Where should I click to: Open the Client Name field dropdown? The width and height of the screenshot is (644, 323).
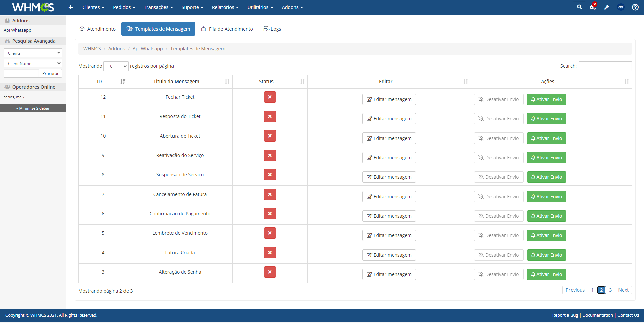(x=33, y=63)
